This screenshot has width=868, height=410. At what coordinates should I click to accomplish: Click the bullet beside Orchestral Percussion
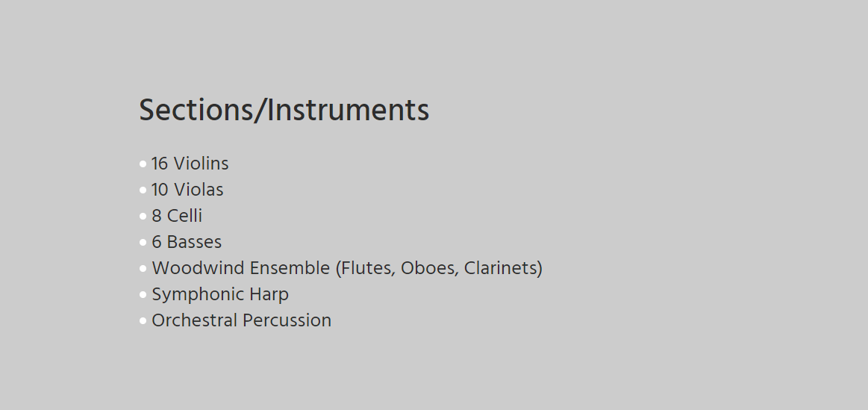pos(143,320)
